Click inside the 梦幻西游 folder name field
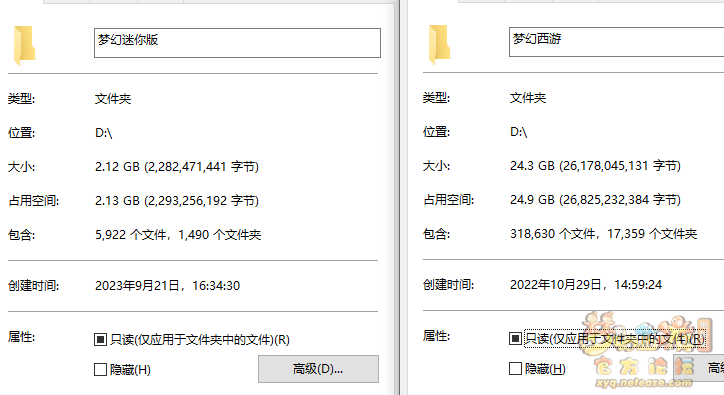724x395 pixels. pos(616,42)
